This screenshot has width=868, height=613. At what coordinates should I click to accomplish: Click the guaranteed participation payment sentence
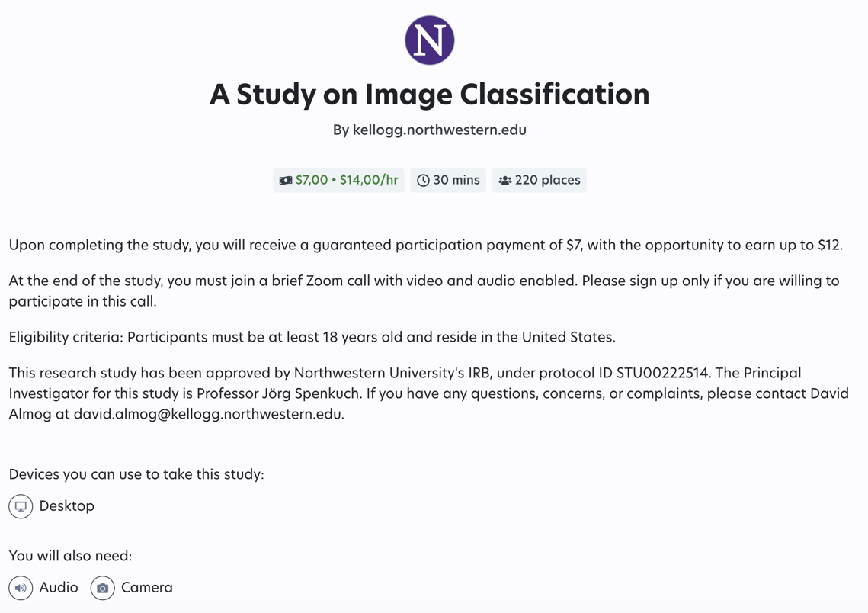pyautogui.click(x=425, y=245)
